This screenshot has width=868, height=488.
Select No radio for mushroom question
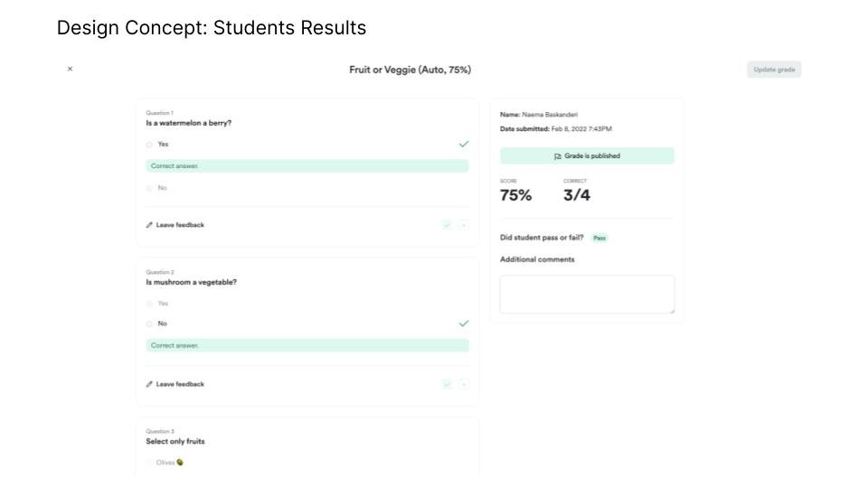149,324
